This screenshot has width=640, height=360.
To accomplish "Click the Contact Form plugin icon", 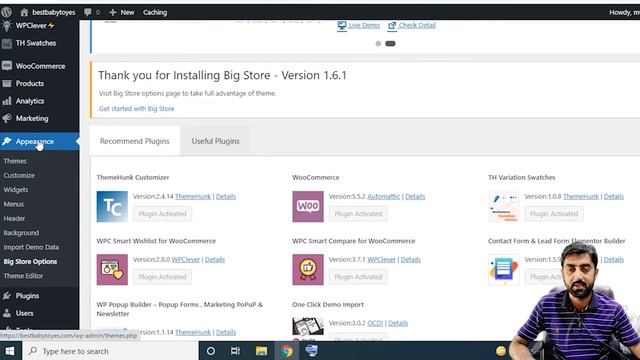I will pos(504,269).
